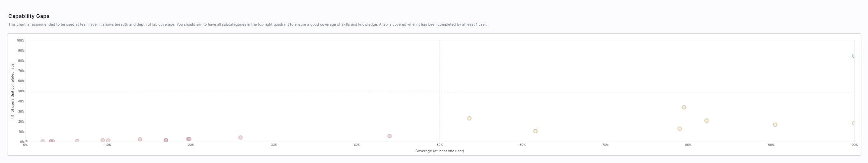
Task: Select the dark pink point near 17% coverage
Action: click(166, 140)
